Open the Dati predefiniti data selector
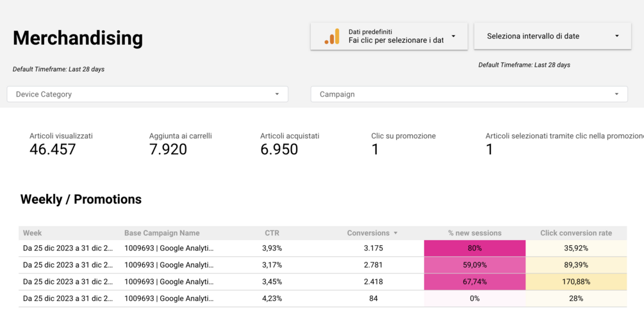Viewport: 644px width, 331px height. [x=389, y=36]
